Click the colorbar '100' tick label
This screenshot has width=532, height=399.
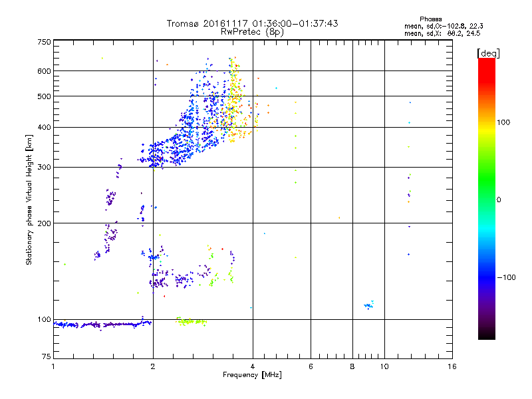pyautogui.click(x=503, y=122)
